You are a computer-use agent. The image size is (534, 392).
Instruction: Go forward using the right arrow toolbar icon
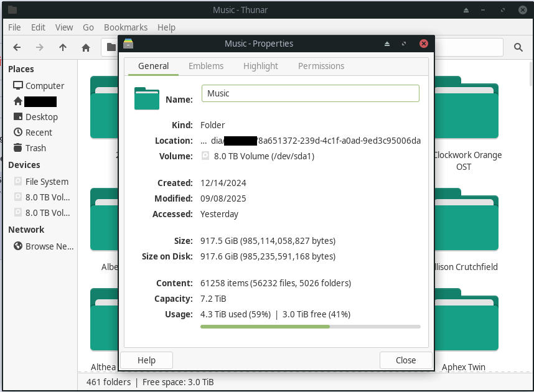[39, 47]
